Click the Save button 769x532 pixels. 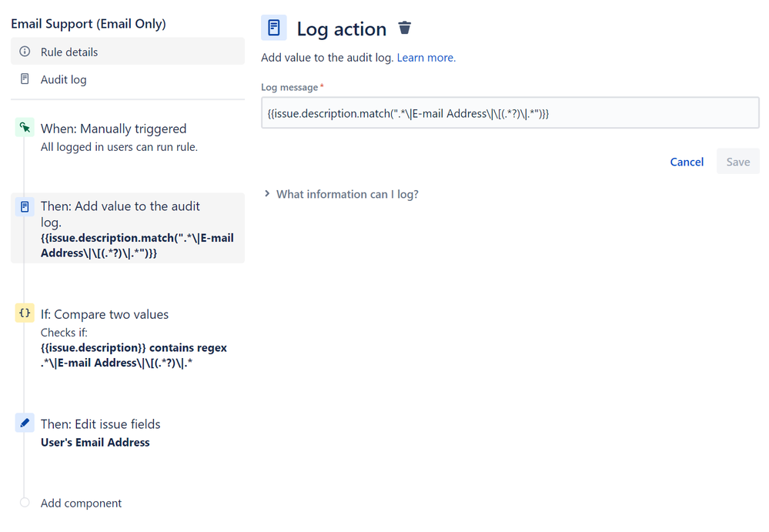[x=738, y=162]
